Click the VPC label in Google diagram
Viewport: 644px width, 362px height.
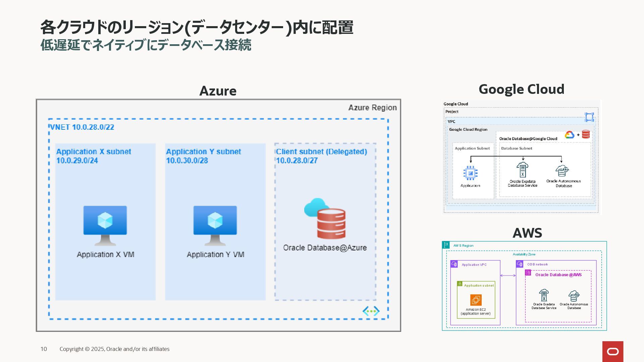[x=451, y=122]
